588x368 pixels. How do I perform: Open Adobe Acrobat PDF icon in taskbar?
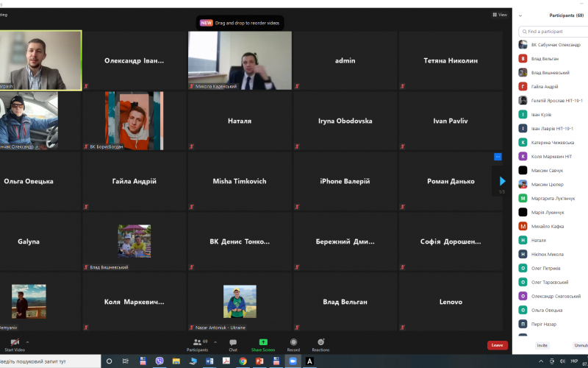226,361
